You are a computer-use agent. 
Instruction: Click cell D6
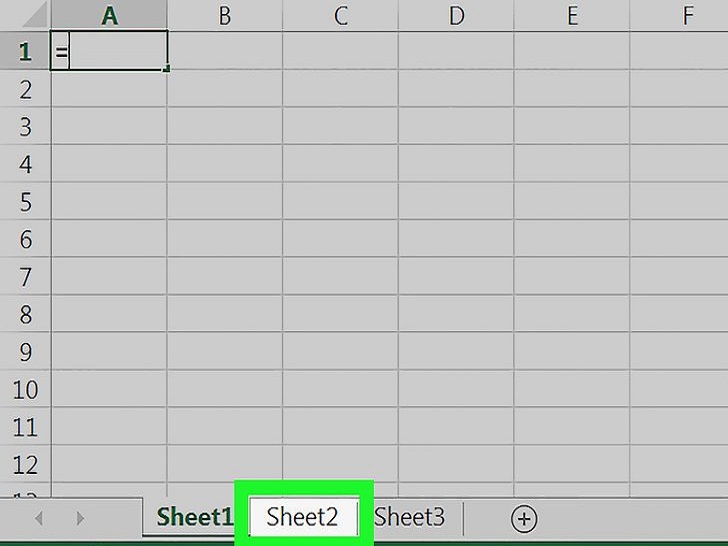456,240
